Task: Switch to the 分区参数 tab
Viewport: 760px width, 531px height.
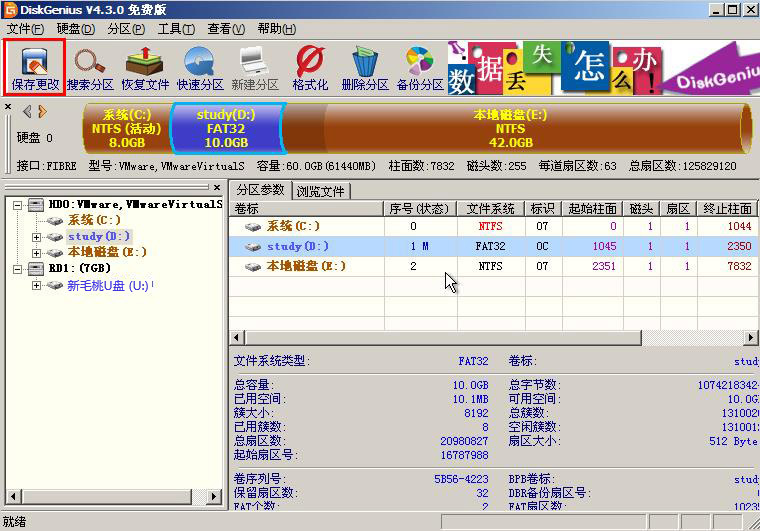Action: (260, 190)
